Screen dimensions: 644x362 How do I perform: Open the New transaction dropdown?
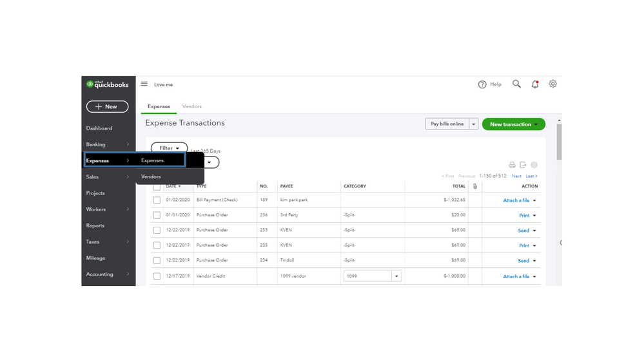(513, 124)
